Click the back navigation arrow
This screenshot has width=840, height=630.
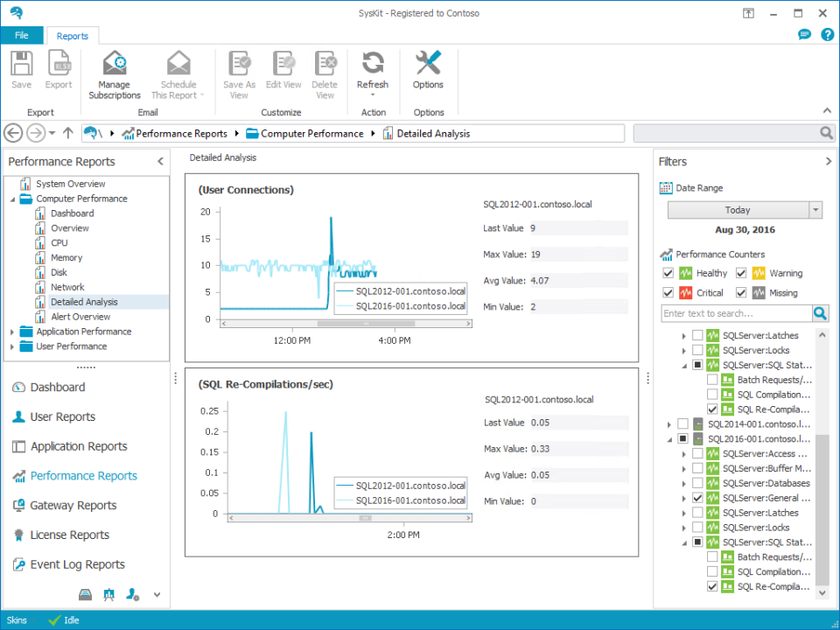pyautogui.click(x=13, y=133)
